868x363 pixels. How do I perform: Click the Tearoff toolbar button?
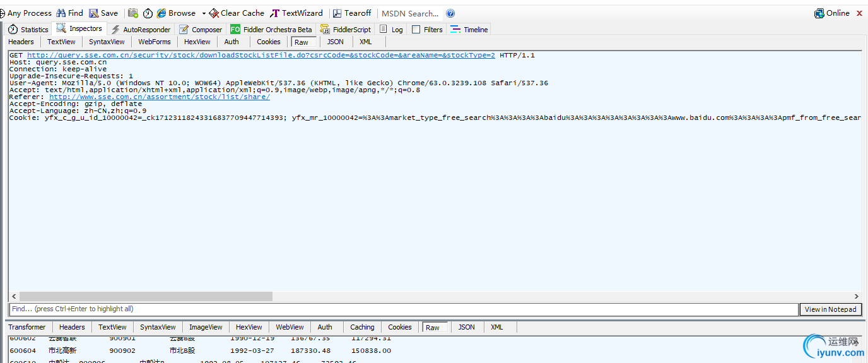click(x=352, y=13)
